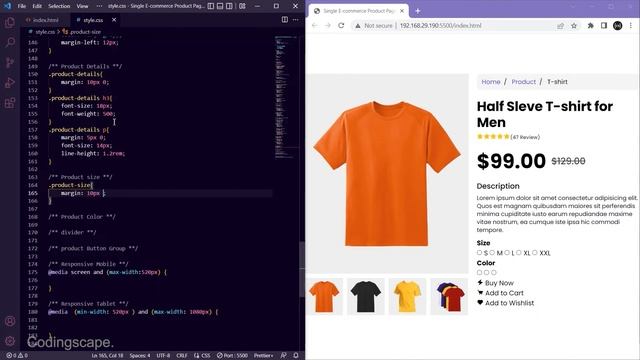Open the Chrome profile avatar
Screen dimensions: 640x360
(x=618, y=26)
